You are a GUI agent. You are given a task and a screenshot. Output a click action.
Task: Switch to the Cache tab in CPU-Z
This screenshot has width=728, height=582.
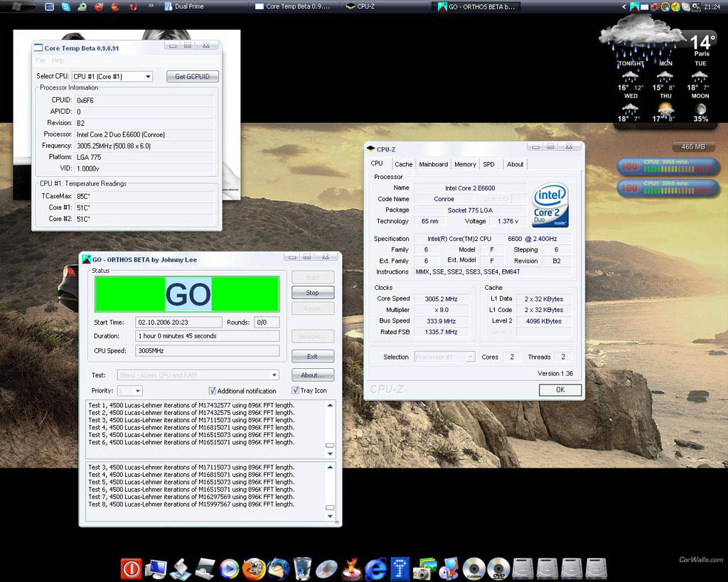[x=404, y=164]
